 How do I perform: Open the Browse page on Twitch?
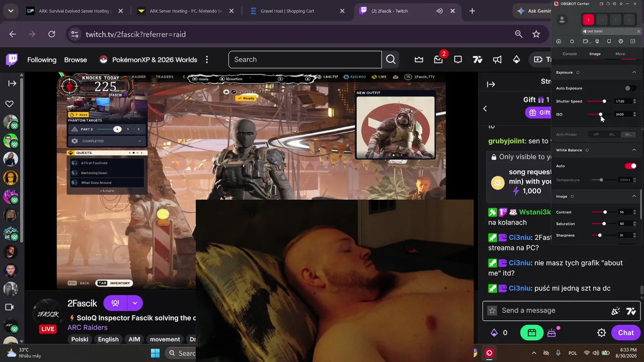[x=75, y=60]
